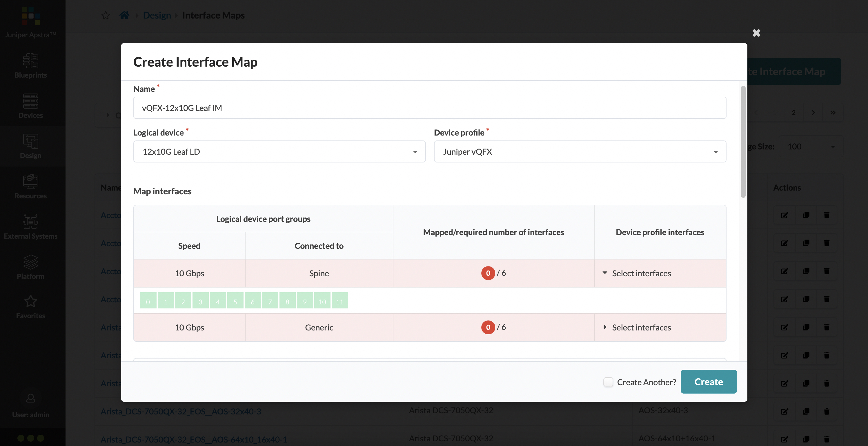
Task: Edit AOS-64x10+16x40-1 interface map row
Action: (x=785, y=439)
